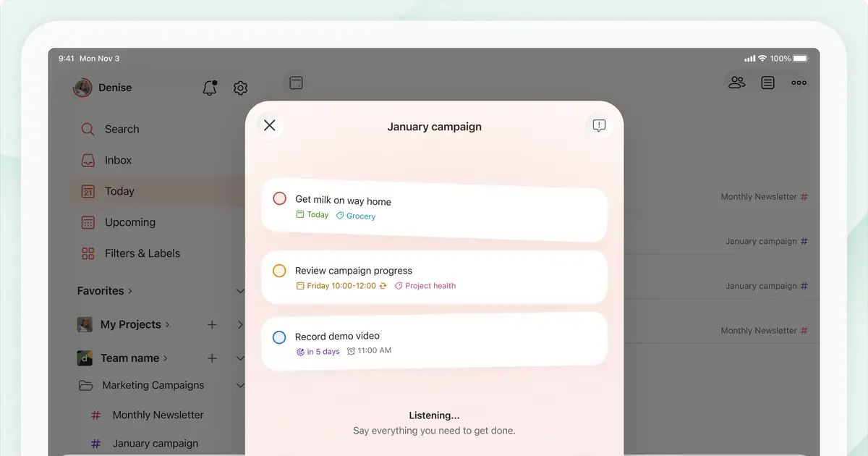
Task: Click the 9:41 clock in status bar
Action: tap(67, 59)
